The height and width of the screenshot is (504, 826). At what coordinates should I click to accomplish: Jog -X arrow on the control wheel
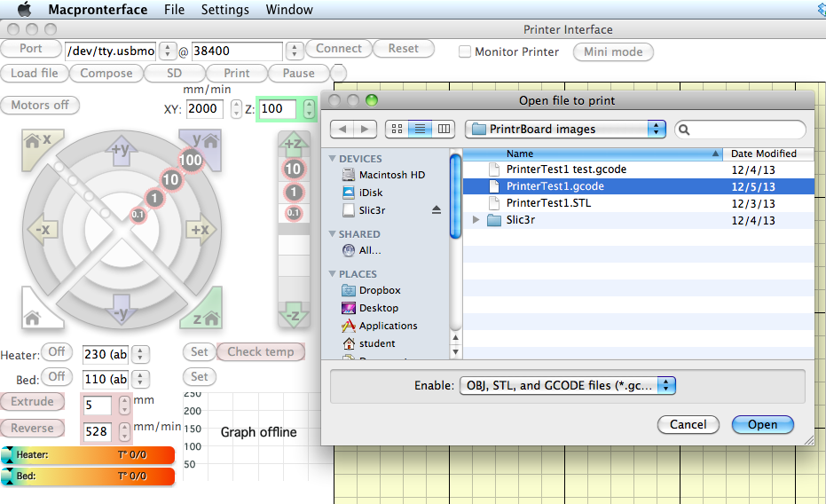tap(43, 230)
